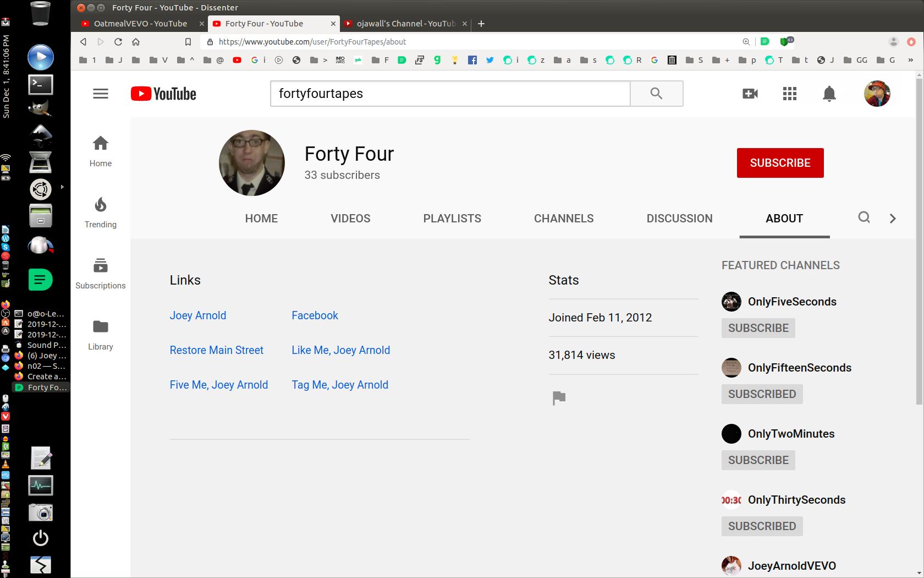Viewport: 924px width, 578px height.
Task: Click the YouTube search input field
Action: click(450, 94)
